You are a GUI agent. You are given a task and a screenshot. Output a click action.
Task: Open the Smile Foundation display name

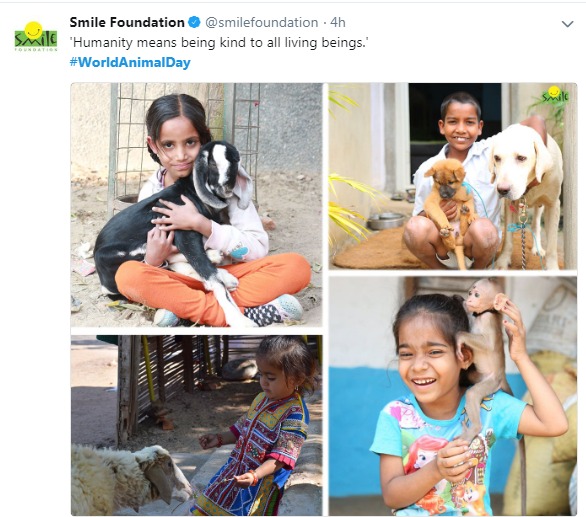pos(127,22)
